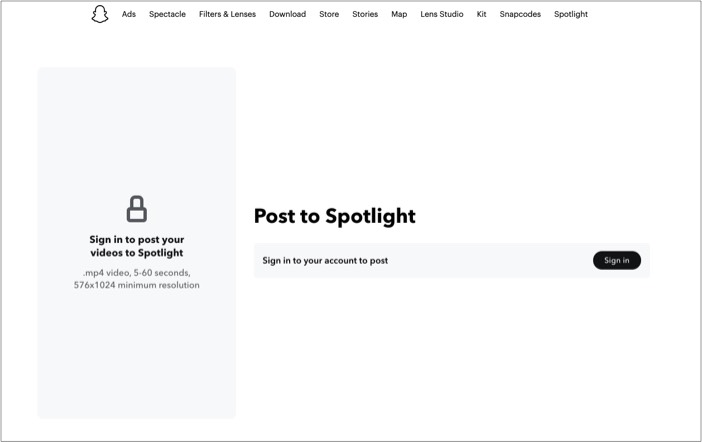Click the .mp4 video requirements text
Screen dimensions: 702x442
pyautogui.click(x=137, y=273)
